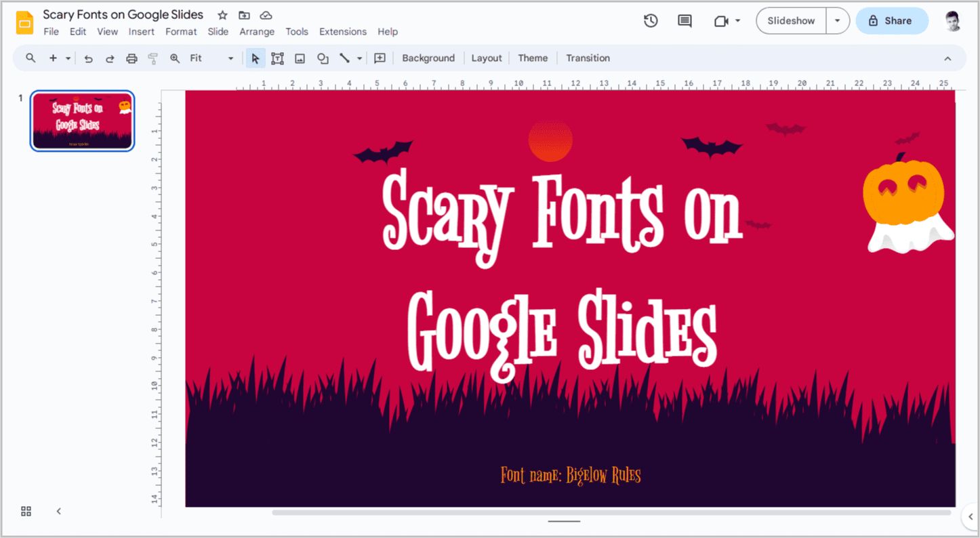Insert an image using toolbar icon

tap(300, 58)
